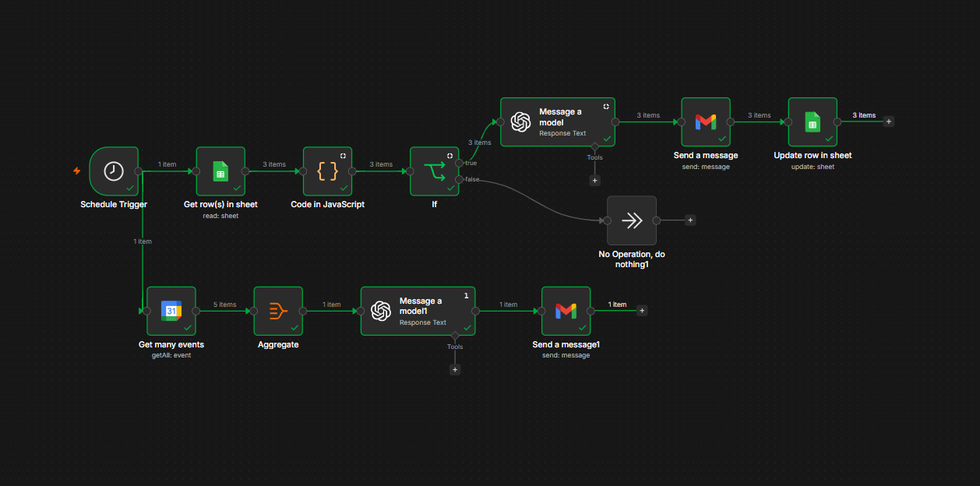Click the run count badge on Message a model1
Image resolution: width=980 pixels, height=486 pixels.
point(466,295)
